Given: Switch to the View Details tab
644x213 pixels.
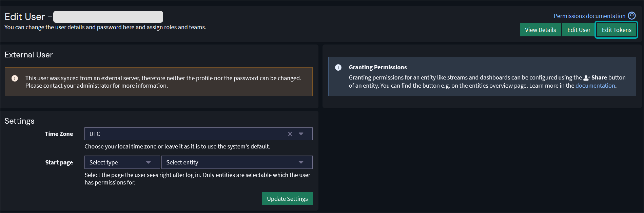Looking at the screenshot, I should pyautogui.click(x=540, y=30).
